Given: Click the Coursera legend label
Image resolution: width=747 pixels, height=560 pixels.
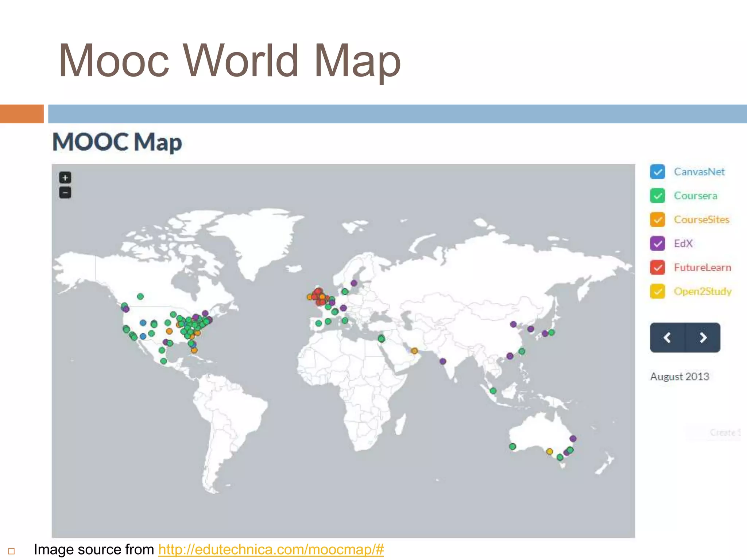Looking at the screenshot, I should coord(695,196).
